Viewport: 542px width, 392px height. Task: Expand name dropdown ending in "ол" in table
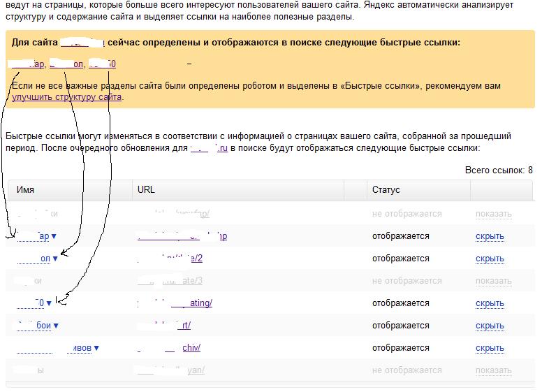point(55,259)
